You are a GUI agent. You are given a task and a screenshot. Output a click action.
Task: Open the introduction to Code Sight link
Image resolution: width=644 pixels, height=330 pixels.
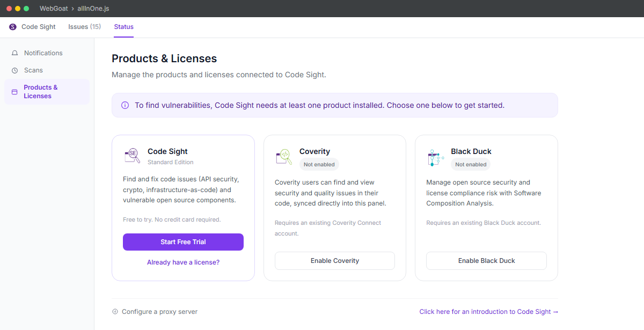[x=489, y=312]
